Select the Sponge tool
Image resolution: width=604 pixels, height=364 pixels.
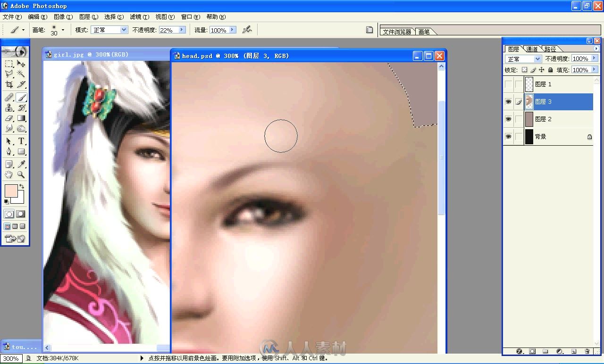21,128
